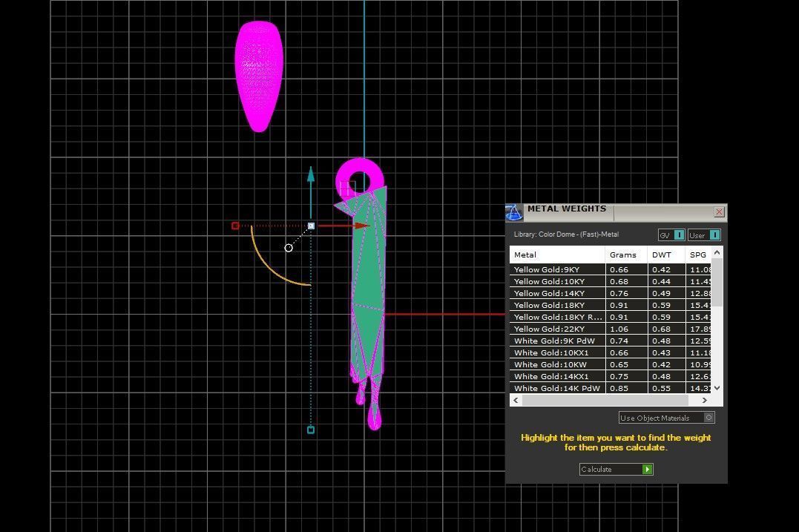This screenshot has height=532, width=799.
Task: Close the Metal Weights panel
Action: coord(719,212)
